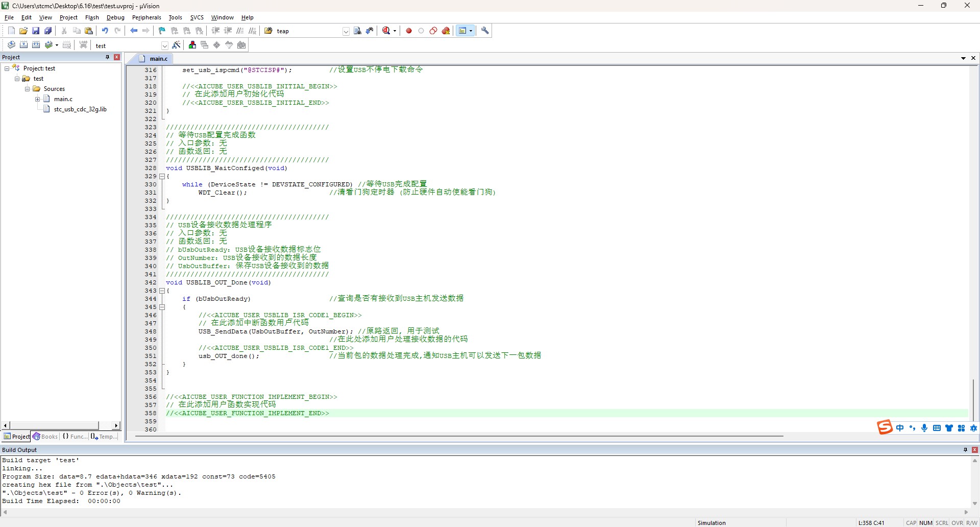Click the incremental find icon

point(370,31)
